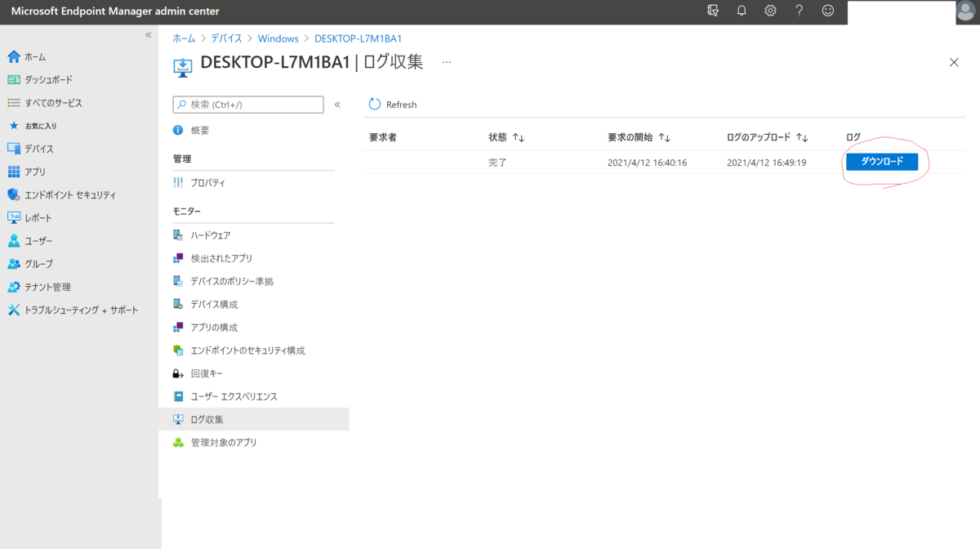The width and height of the screenshot is (980, 549).
Task: Click the device menu search box
Action: 248,105
